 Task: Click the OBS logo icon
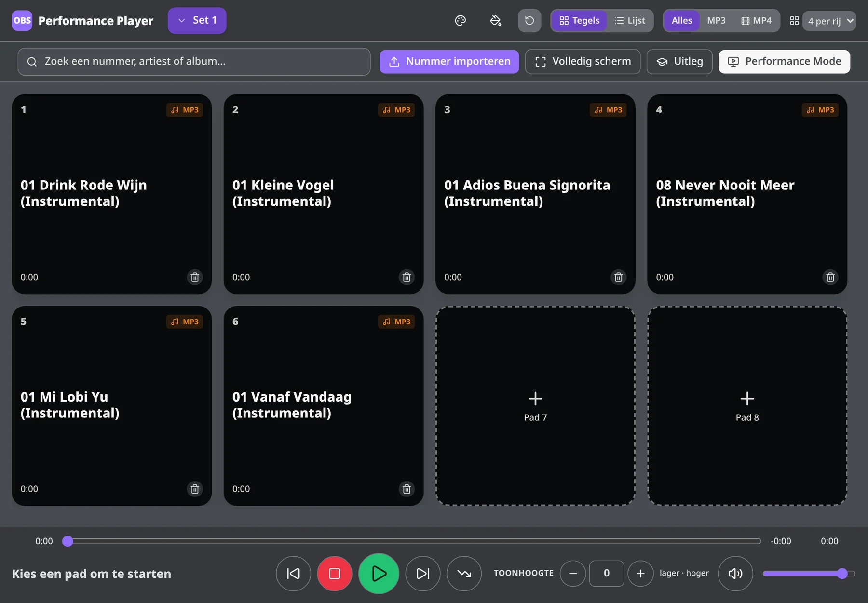[x=22, y=21]
